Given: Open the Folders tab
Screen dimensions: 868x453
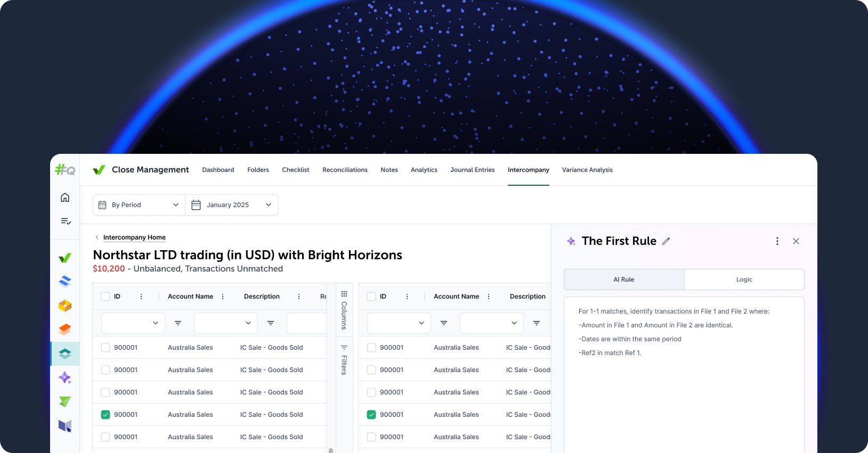Looking at the screenshot, I should 258,170.
